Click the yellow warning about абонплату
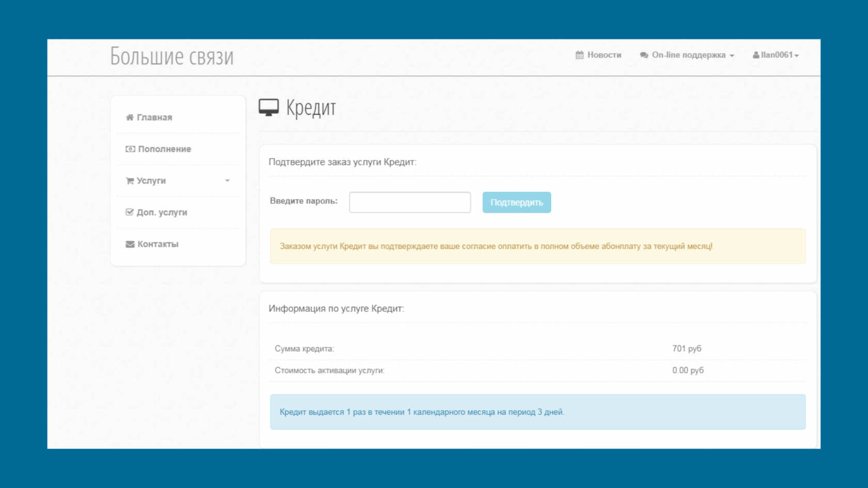 tap(538, 246)
